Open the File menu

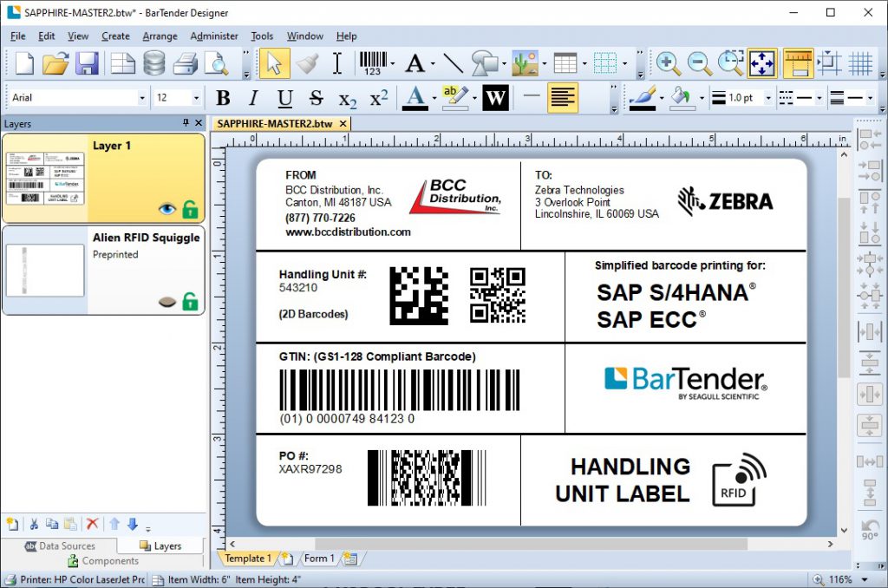18,36
